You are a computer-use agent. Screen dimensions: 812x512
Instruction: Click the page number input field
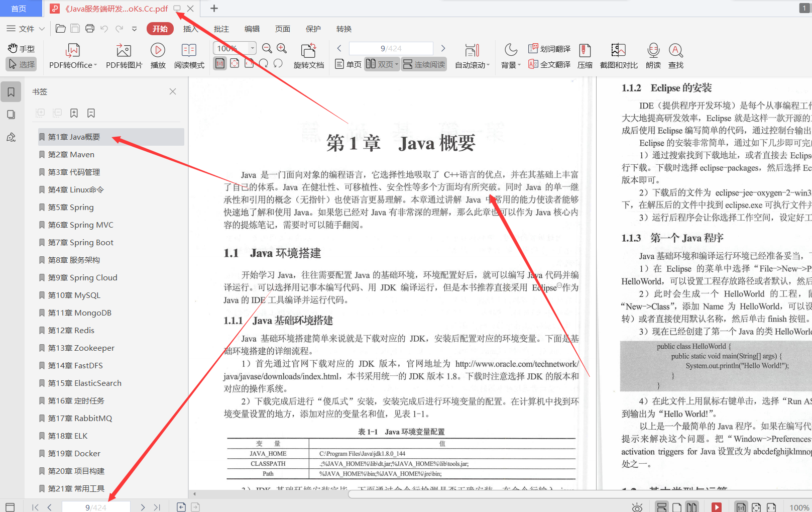pyautogui.click(x=390, y=48)
